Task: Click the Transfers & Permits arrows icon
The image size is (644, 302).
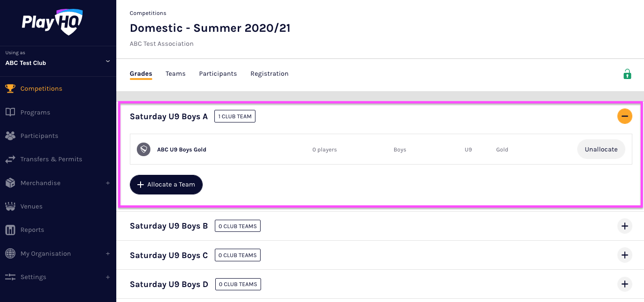Action: coord(10,159)
